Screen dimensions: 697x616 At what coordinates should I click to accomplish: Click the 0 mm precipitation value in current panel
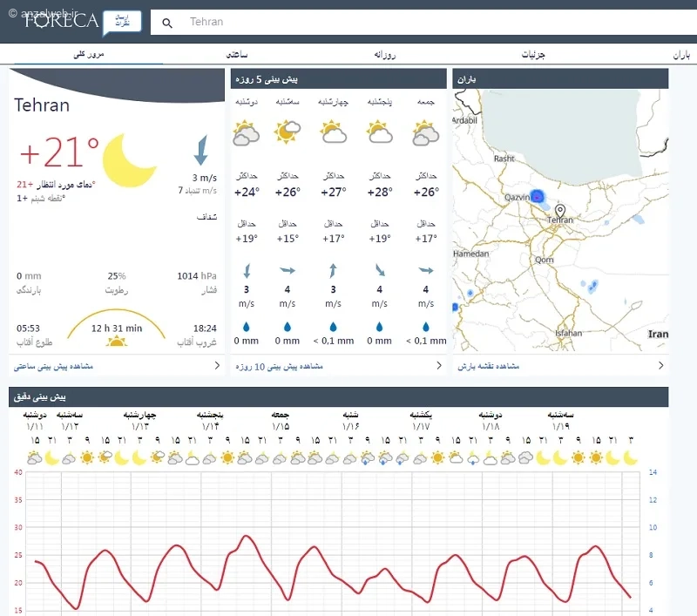tap(29, 276)
